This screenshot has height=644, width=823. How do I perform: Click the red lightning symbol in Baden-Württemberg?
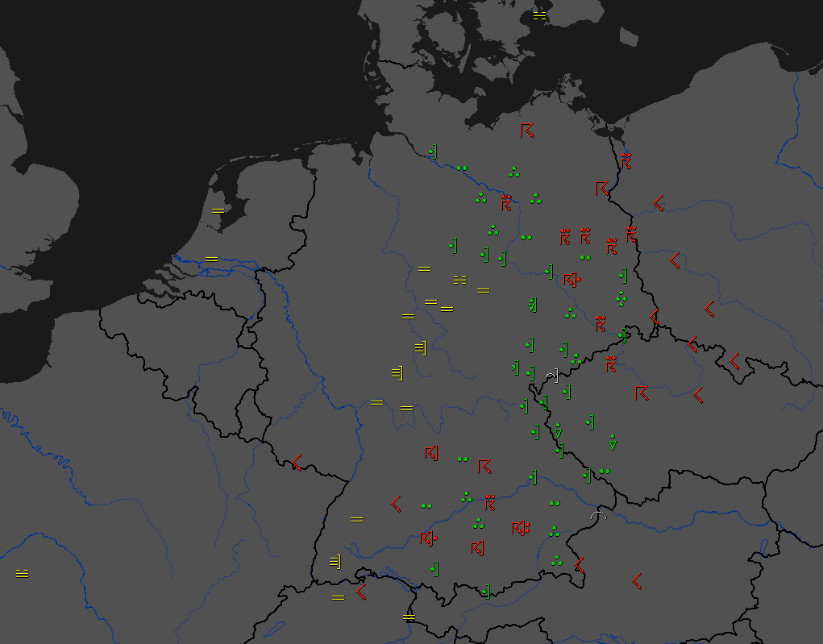point(396,503)
